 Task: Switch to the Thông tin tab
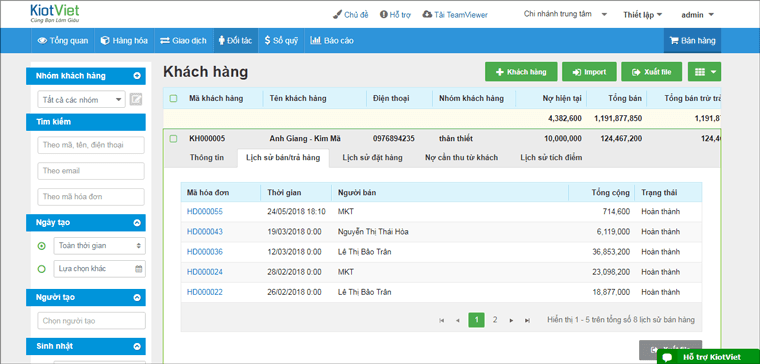tap(207, 158)
